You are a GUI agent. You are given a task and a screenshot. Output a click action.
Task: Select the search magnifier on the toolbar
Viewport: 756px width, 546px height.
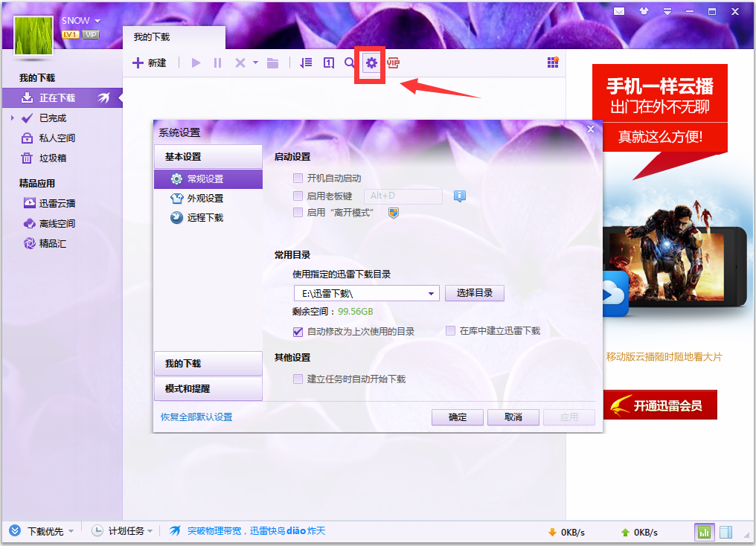pyautogui.click(x=349, y=63)
